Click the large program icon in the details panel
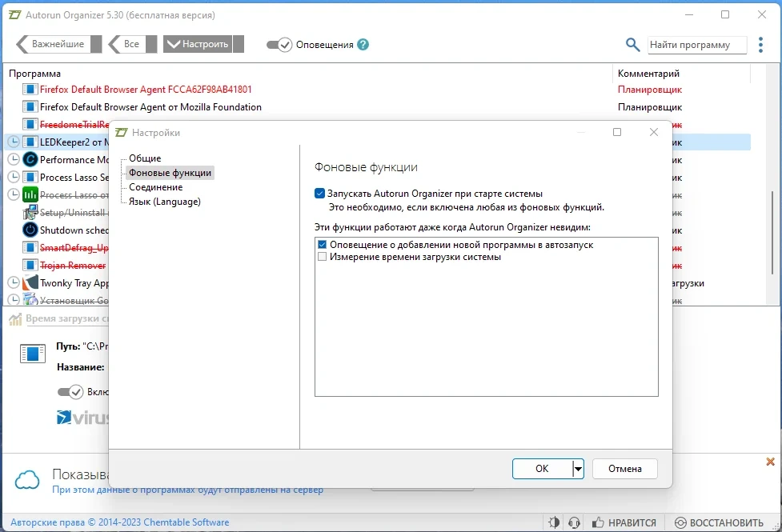 pos(33,354)
